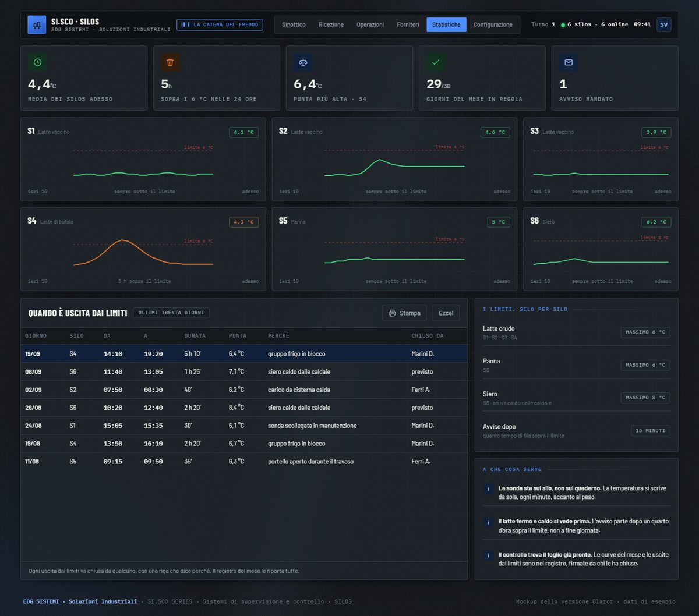Click the 08/09 date in the table
Image resolution: width=699 pixels, height=616 pixels.
pyautogui.click(x=33, y=372)
